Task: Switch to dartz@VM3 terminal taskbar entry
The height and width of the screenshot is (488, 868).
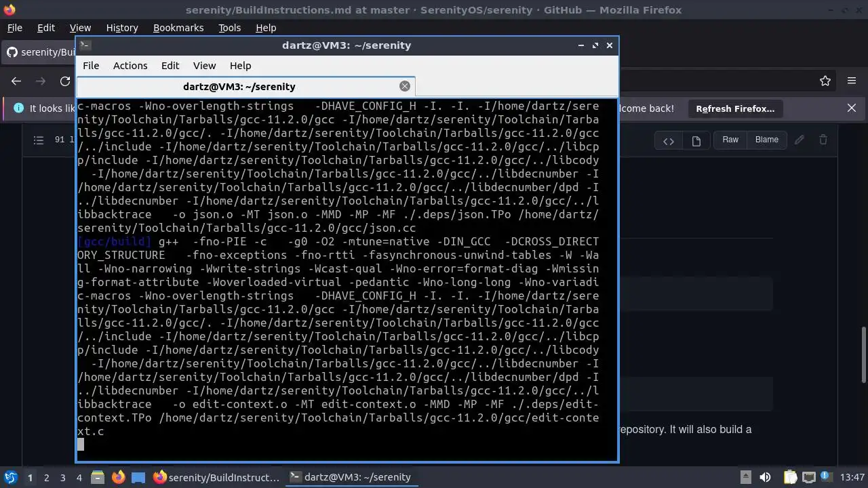Action: coord(351,477)
